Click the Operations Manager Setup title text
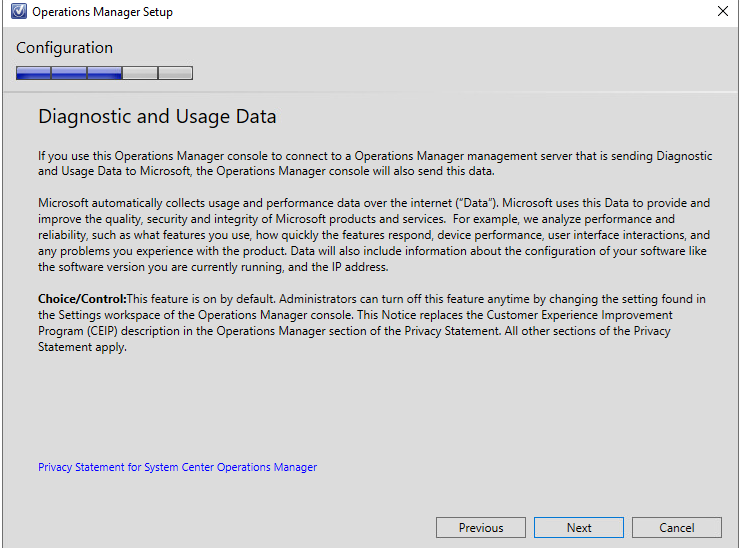740x548 pixels. pyautogui.click(x=102, y=12)
